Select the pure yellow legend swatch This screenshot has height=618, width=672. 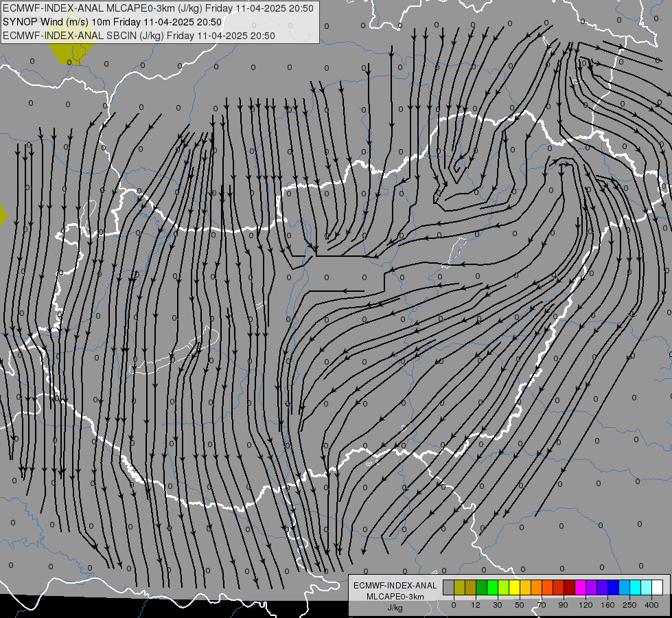point(514,587)
